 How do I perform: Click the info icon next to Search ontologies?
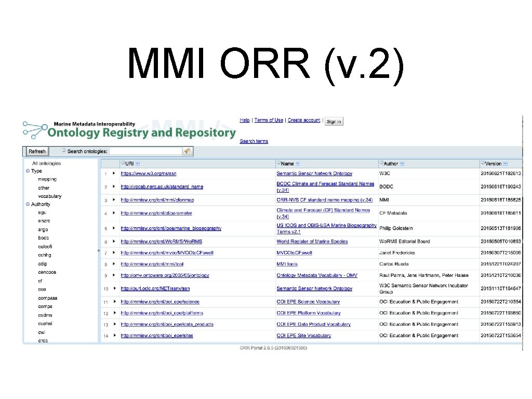(64, 150)
